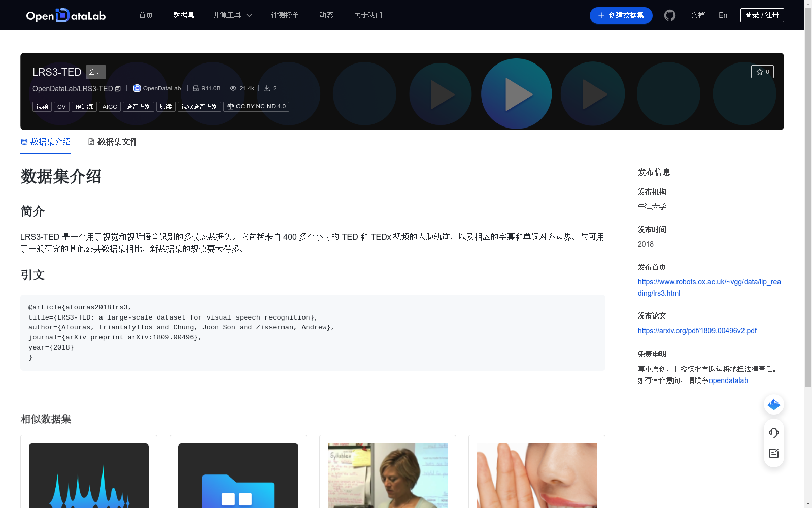Open 关于我们 navigation item
The width and height of the screenshot is (812, 508).
coord(368,15)
